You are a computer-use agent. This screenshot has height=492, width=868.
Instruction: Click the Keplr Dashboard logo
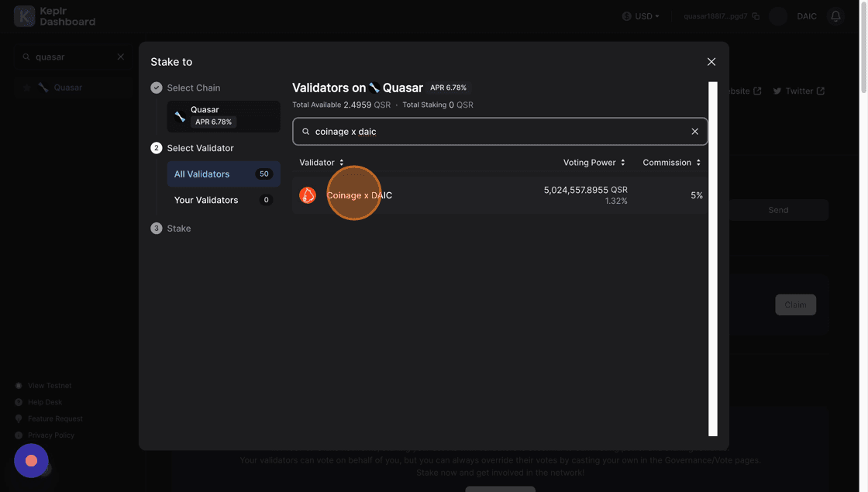tap(54, 16)
